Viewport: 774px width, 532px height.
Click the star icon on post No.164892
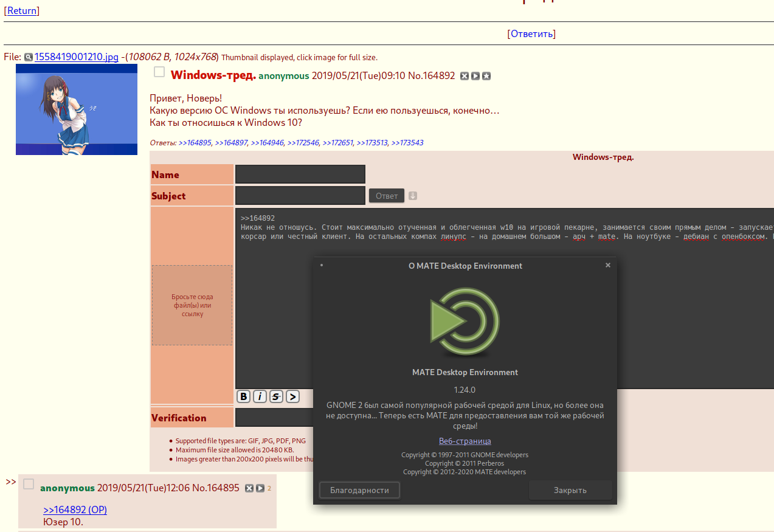tap(486, 76)
